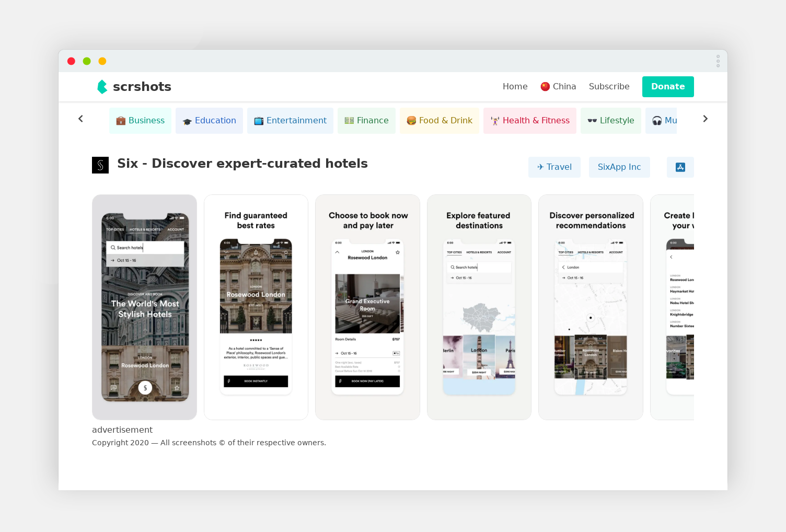Image resolution: width=786 pixels, height=532 pixels.
Task: Click the green window dot
Action: pyautogui.click(x=87, y=61)
